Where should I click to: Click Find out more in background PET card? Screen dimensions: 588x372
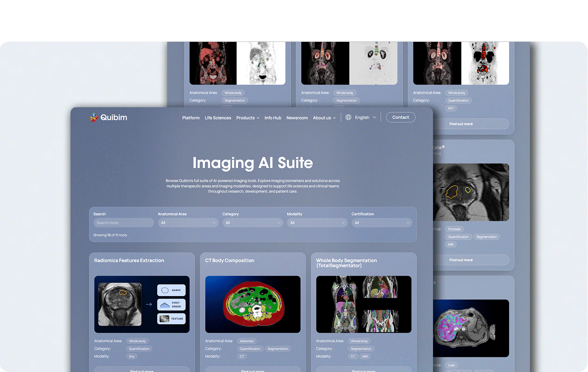[x=461, y=124]
